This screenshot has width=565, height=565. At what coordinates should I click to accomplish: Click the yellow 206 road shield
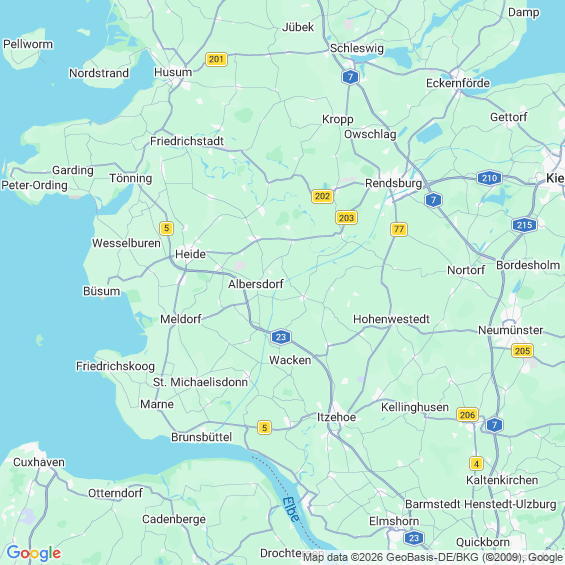click(467, 415)
